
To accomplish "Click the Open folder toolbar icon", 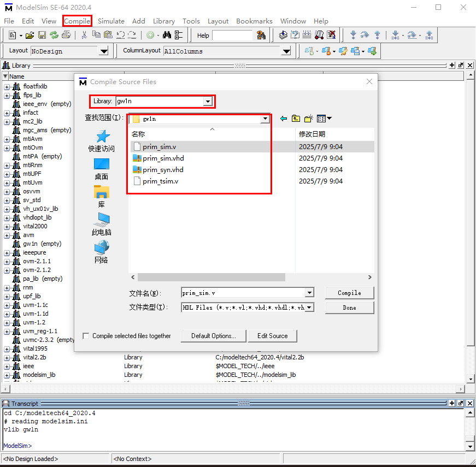I will click(30, 35).
